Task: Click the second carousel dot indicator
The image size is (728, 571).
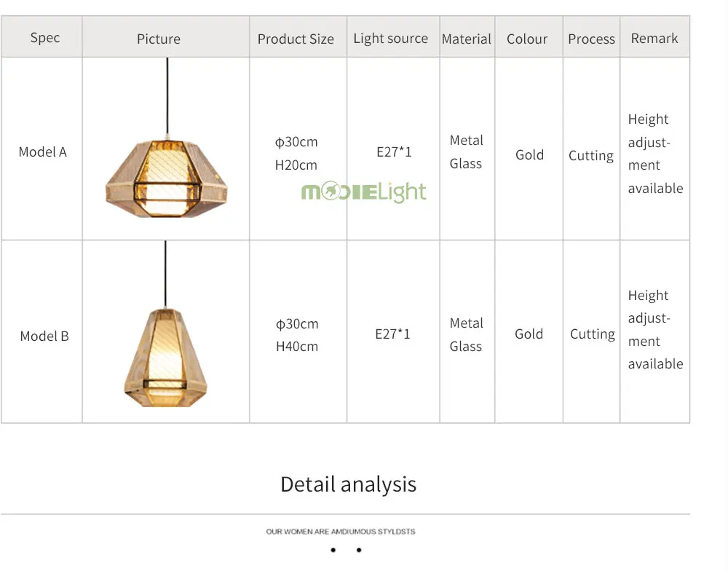Action: coord(359,550)
